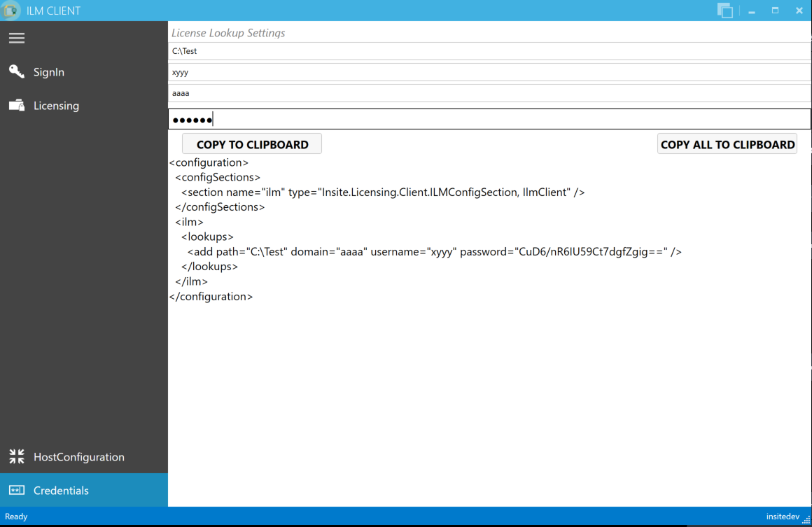The height and width of the screenshot is (527, 812).
Task: Focus the masked password field
Action: pos(490,118)
